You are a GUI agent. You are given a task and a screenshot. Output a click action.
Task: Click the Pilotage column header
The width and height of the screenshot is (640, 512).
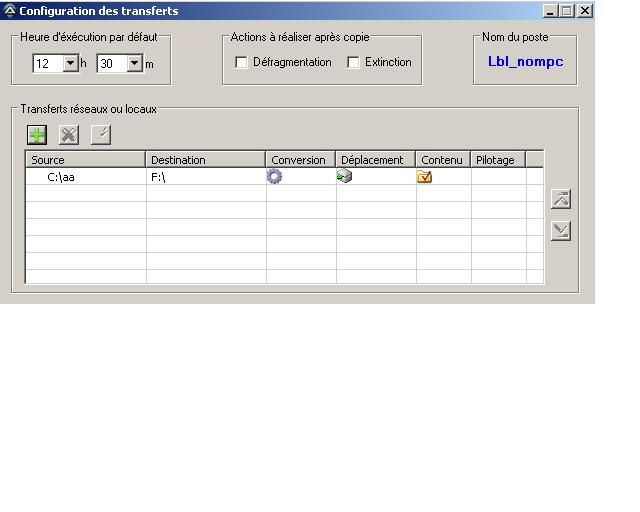point(498,160)
